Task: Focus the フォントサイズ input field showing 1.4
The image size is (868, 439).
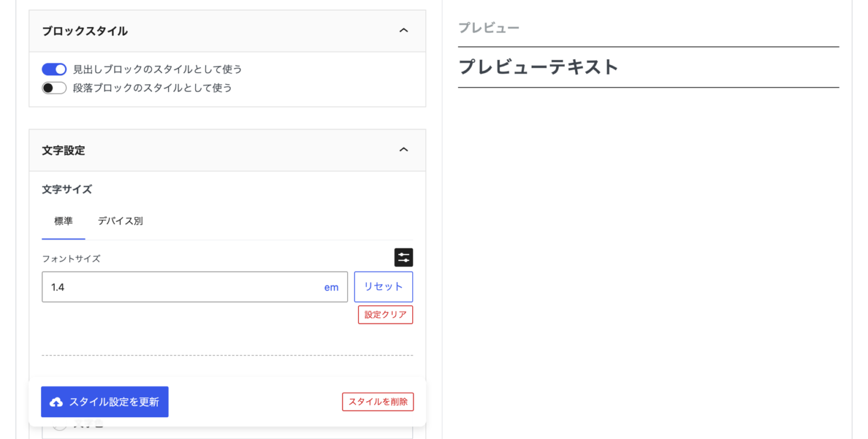Action: pos(195,287)
